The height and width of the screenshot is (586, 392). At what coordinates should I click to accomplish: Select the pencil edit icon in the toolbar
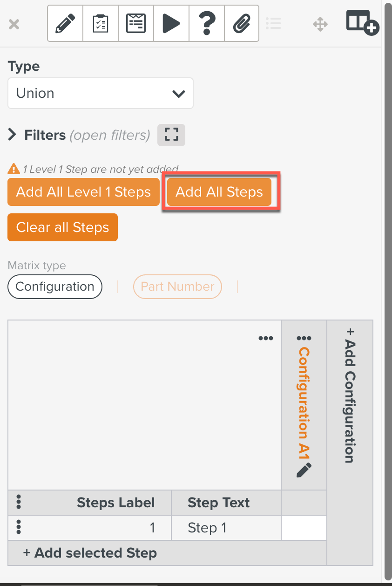coord(65,23)
